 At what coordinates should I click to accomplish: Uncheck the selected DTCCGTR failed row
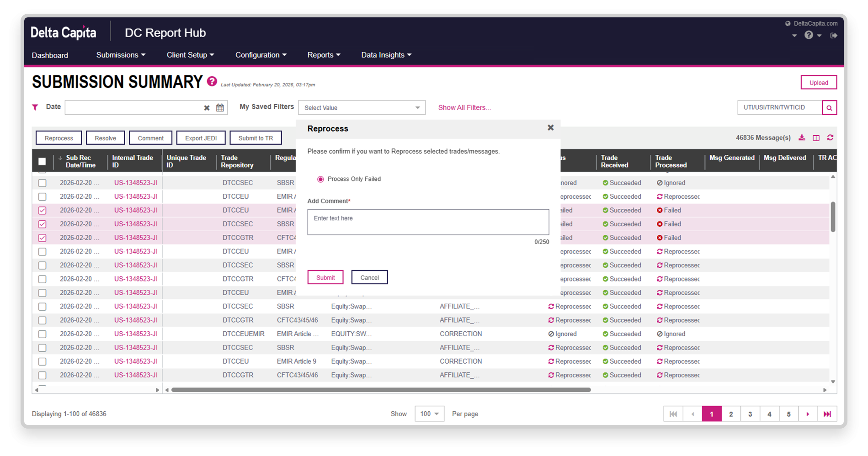click(42, 238)
